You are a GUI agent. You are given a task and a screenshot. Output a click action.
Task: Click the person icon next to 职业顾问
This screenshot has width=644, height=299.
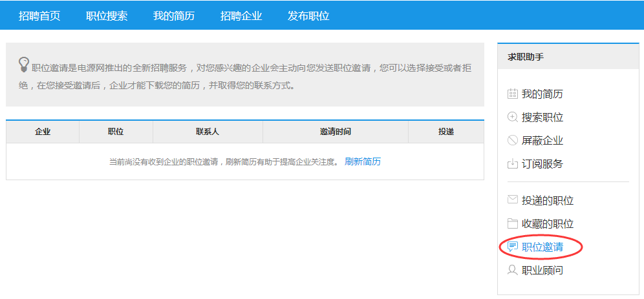pyautogui.click(x=513, y=270)
